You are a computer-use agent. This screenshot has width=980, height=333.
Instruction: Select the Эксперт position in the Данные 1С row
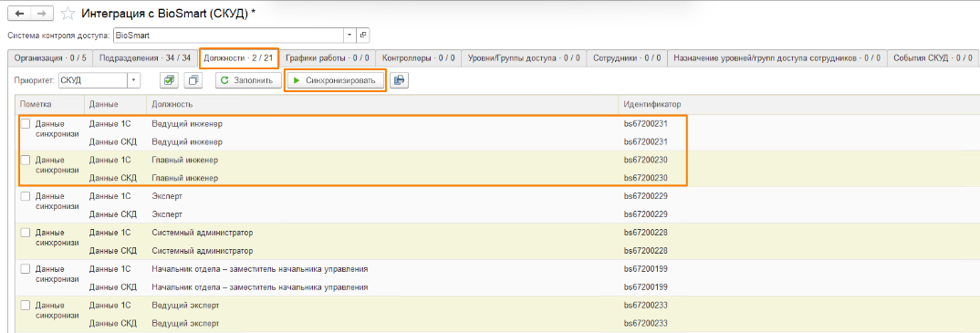point(167,196)
